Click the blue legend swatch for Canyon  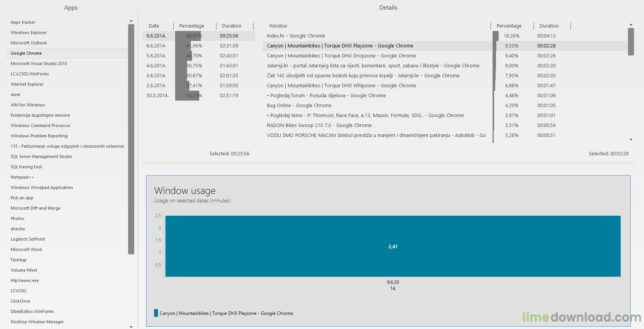point(156,313)
